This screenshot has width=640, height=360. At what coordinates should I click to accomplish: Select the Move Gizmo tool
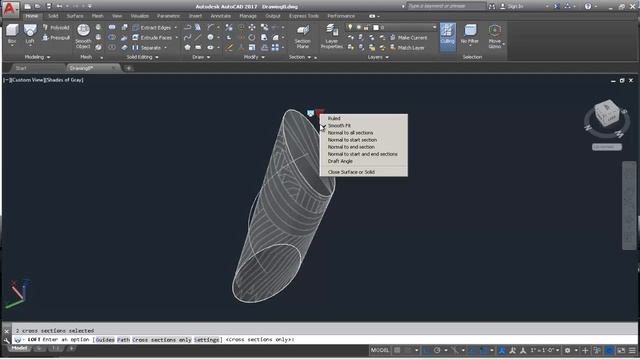495,36
